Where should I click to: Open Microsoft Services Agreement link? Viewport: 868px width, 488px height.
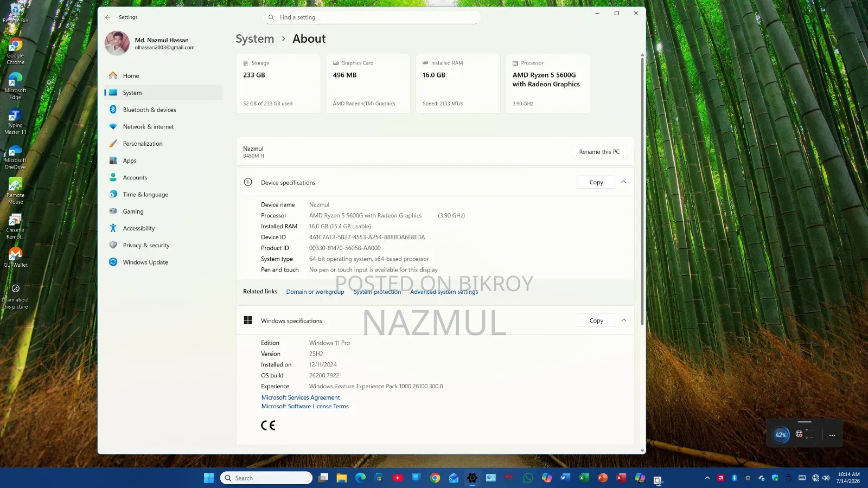301,397
